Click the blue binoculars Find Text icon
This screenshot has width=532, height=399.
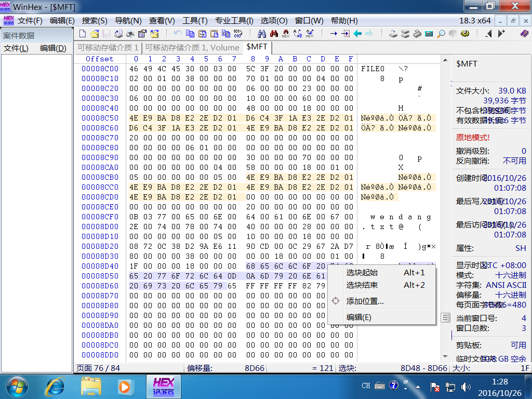pyautogui.click(x=262, y=34)
